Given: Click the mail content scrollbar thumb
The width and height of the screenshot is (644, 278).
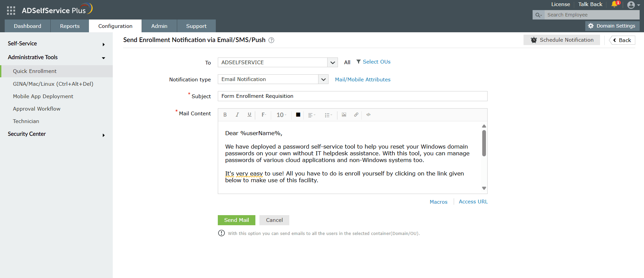Looking at the screenshot, I should [x=484, y=143].
